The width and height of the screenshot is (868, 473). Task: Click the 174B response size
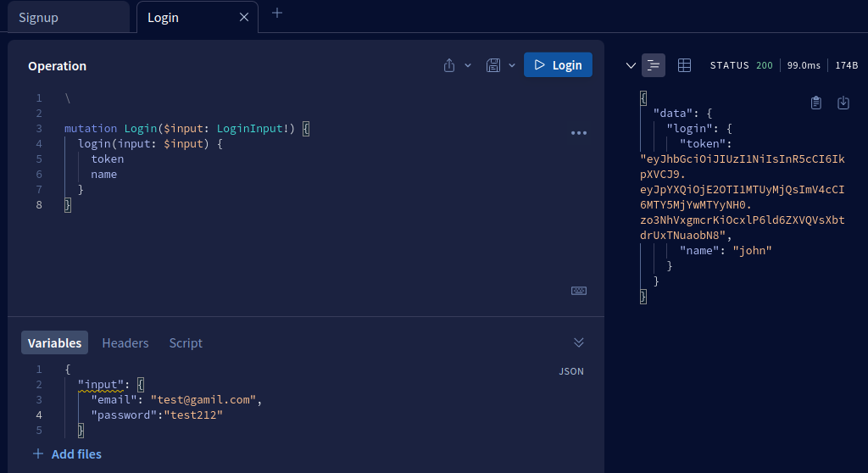[x=847, y=65]
